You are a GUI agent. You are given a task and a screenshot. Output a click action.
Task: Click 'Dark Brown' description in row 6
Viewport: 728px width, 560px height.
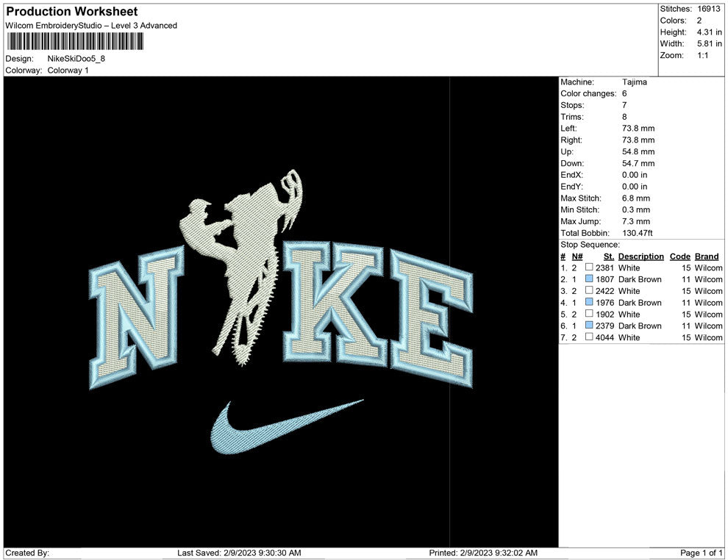[x=640, y=326]
